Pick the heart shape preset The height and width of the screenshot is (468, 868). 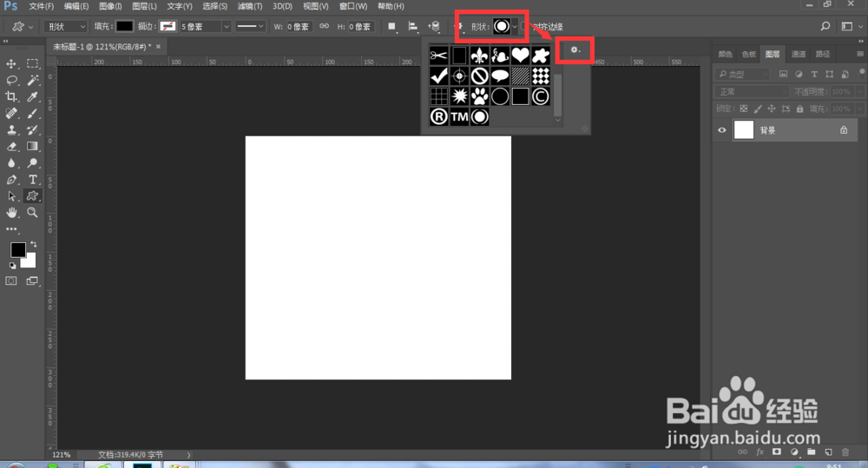[520, 56]
